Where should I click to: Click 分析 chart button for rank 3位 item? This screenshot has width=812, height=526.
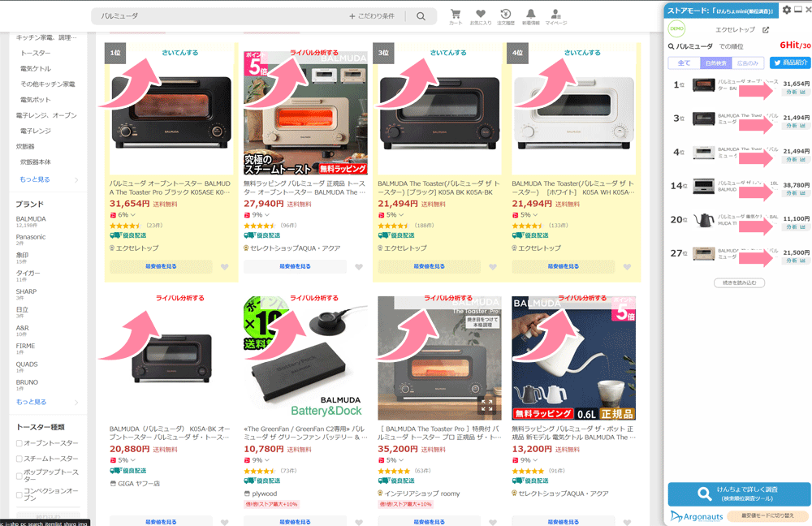tap(796, 126)
